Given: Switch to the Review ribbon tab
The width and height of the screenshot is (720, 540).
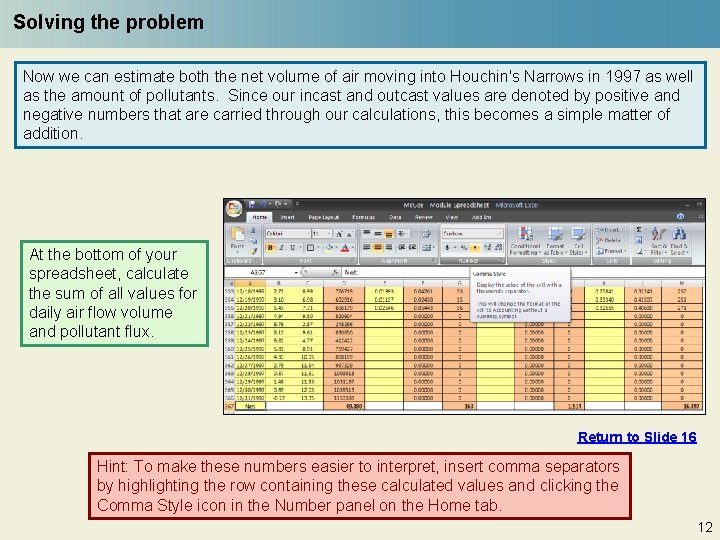Looking at the screenshot, I should [x=423, y=217].
